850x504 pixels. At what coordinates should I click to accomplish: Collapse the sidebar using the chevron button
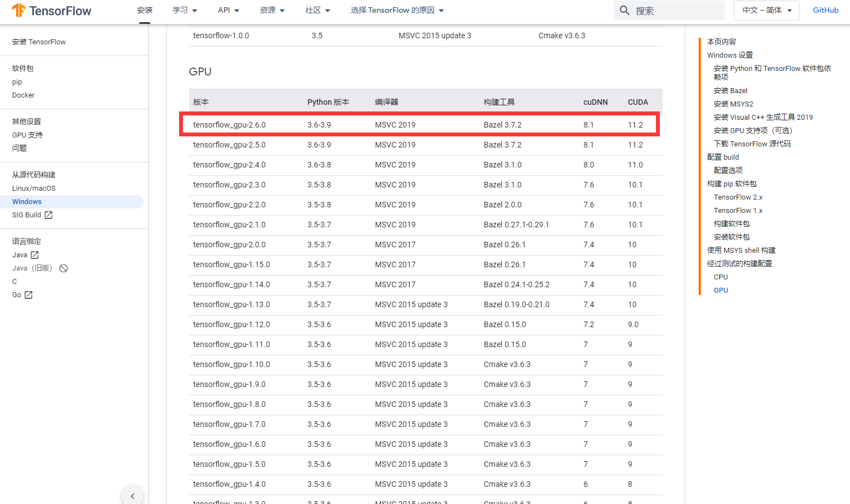[x=133, y=495]
